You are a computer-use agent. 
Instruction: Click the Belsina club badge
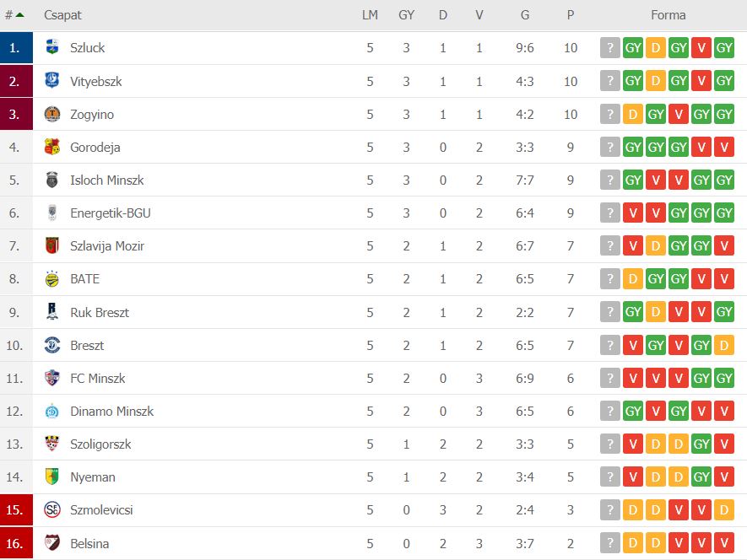click(52, 543)
